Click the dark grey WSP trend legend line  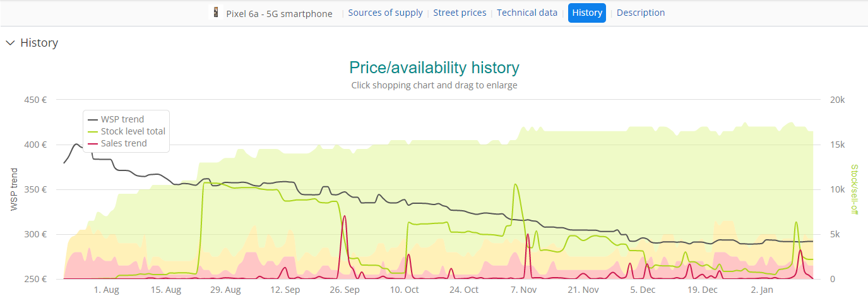(93, 119)
